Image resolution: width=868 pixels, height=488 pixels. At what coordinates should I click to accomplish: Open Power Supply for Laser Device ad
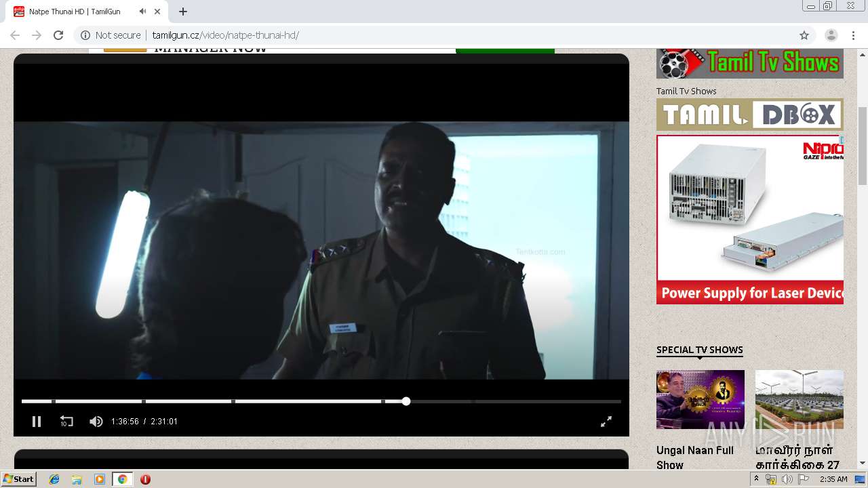tap(750, 220)
